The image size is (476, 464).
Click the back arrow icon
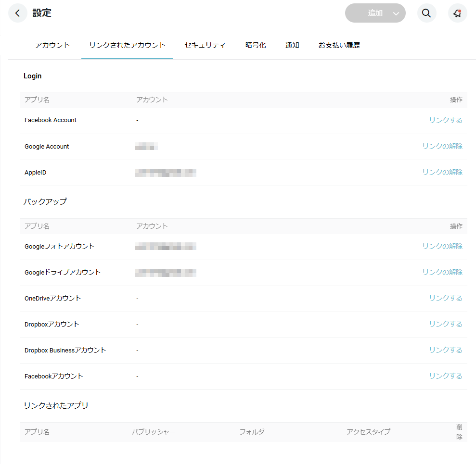[x=18, y=13]
